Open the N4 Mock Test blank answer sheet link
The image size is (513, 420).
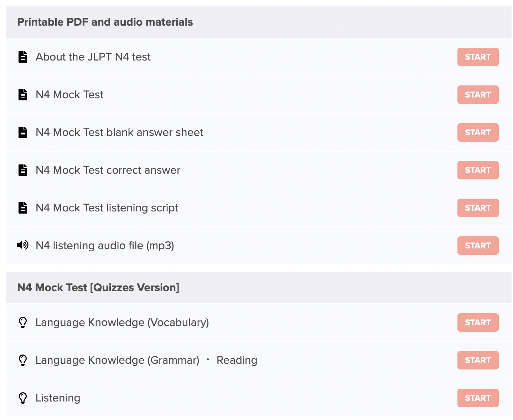tap(119, 132)
